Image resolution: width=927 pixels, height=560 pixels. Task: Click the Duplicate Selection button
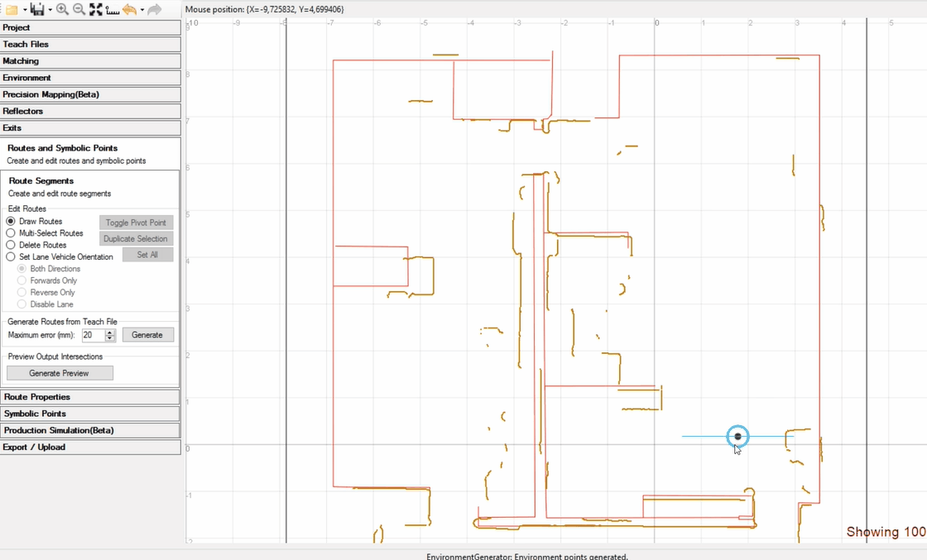pyautogui.click(x=136, y=239)
